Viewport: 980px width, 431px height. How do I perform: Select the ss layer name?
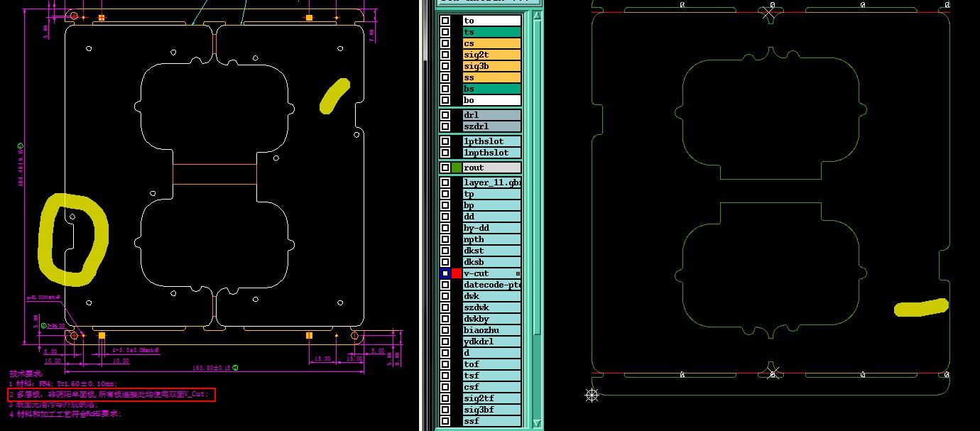click(491, 77)
